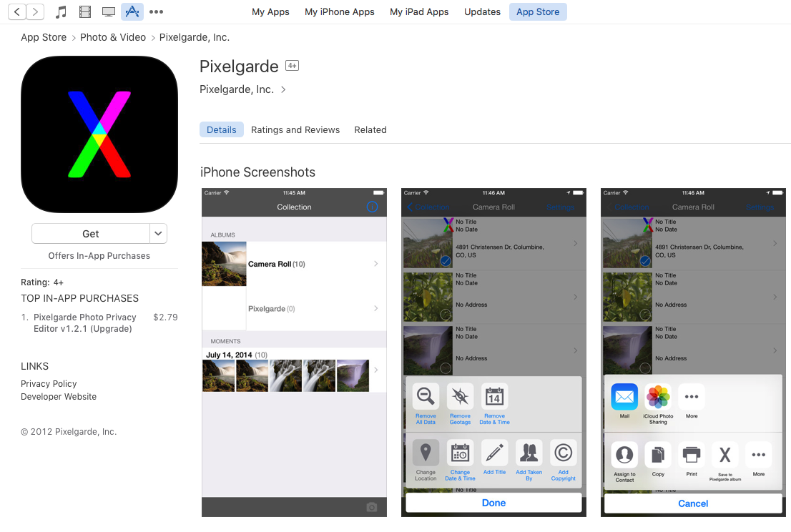Select the App Store tab
Viewport: 791px width, 532px height.
(538, 11)
